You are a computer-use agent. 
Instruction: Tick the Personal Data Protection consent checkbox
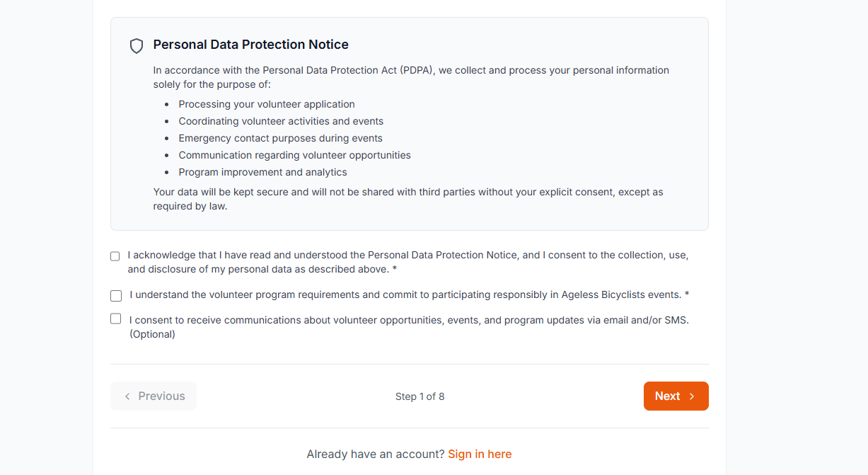click(x=115, y=256)
